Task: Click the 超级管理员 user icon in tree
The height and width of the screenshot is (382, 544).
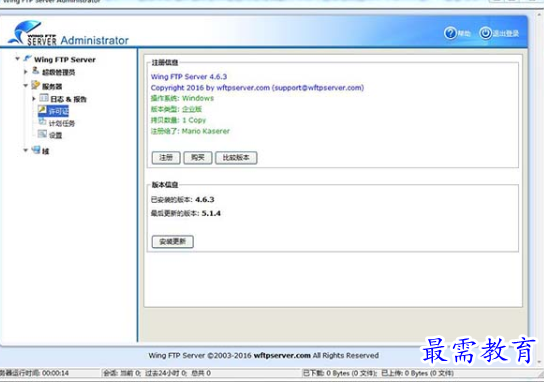Action: click(36, 71)
